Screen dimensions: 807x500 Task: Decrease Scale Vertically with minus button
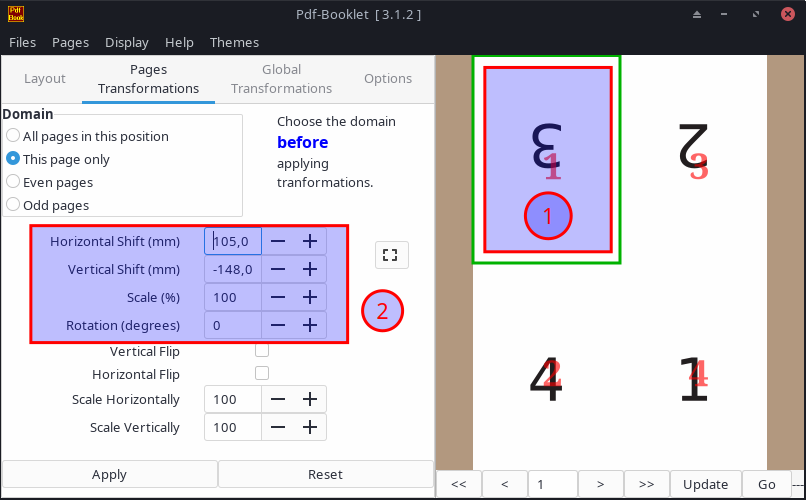point(277,427)
